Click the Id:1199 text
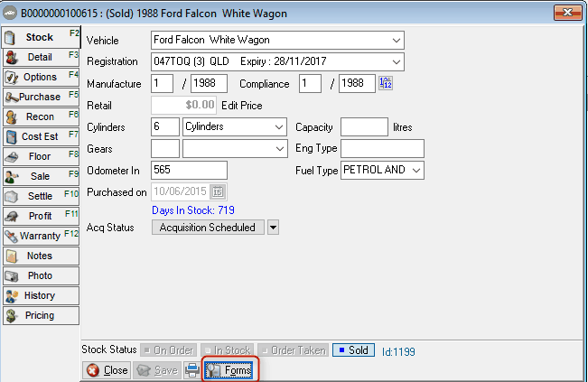 point(398,352)
